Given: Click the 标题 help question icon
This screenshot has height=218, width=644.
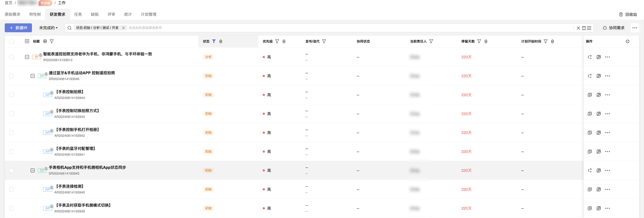Looking at the screenshot, I should pyautogui.click(x=45, y=41).
